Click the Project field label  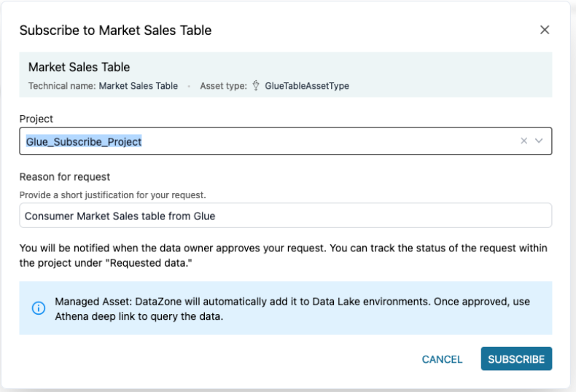point(36,119)
